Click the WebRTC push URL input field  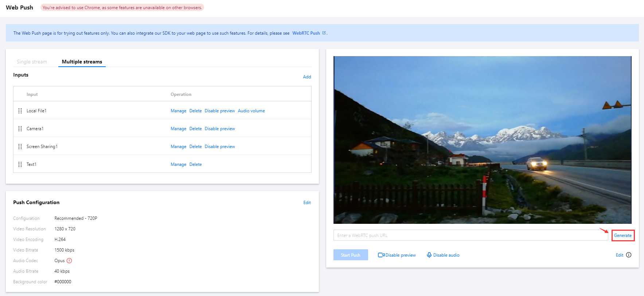(471, 235)
